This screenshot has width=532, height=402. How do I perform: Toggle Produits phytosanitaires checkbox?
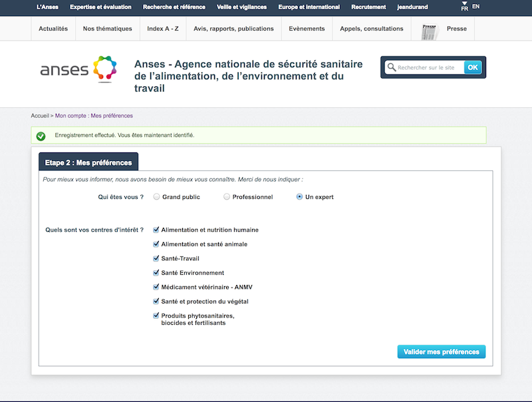tap(156, 315)
